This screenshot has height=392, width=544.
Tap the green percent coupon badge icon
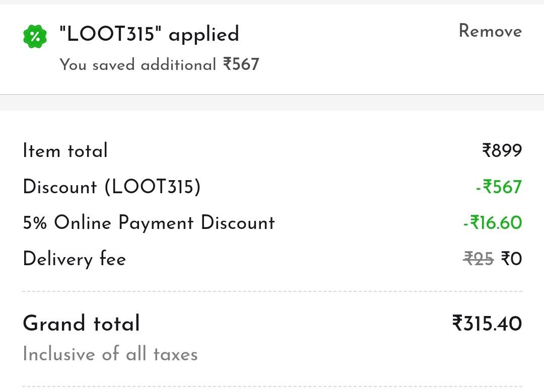click(x=35, y=36)
